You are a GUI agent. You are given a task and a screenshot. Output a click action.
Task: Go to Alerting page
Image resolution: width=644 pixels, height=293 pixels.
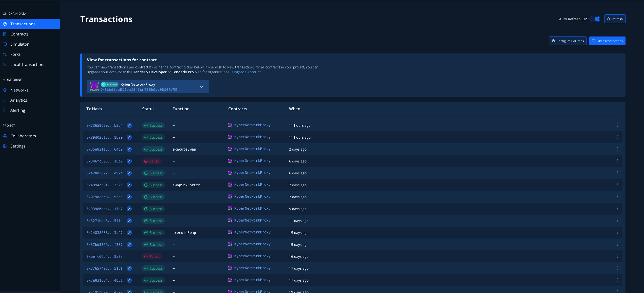pyautogui.click(x=30, y=110)
